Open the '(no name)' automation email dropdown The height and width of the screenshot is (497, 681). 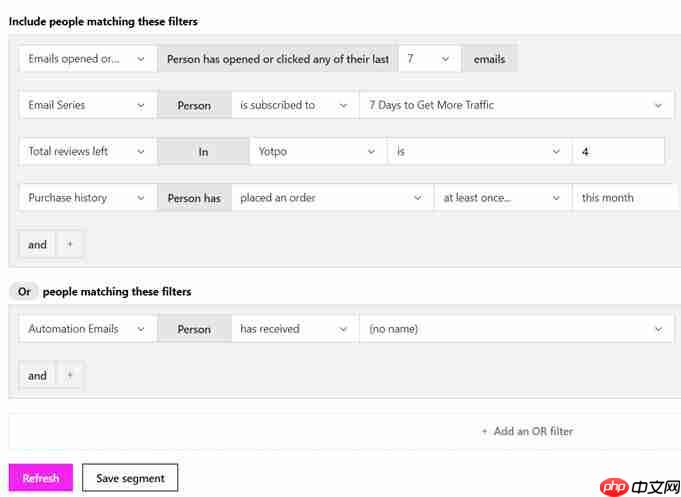click(516, 329)
